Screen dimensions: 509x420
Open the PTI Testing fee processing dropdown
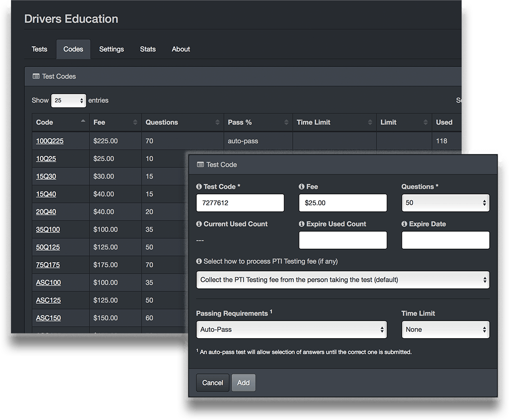point(343,280)
